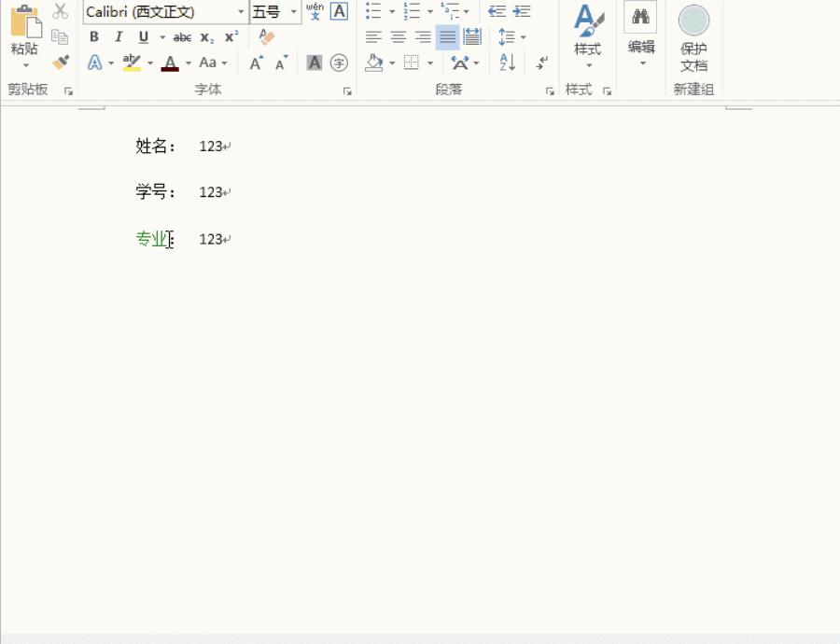The height and width of the screenshot is (644, 840).
Task: Place the cursor after 姓名 line's 123 text
Action: pos(224,147)
